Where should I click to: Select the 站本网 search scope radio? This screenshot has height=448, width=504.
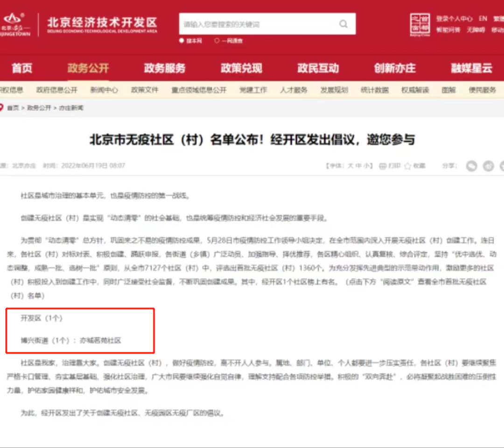click(182, 41)
